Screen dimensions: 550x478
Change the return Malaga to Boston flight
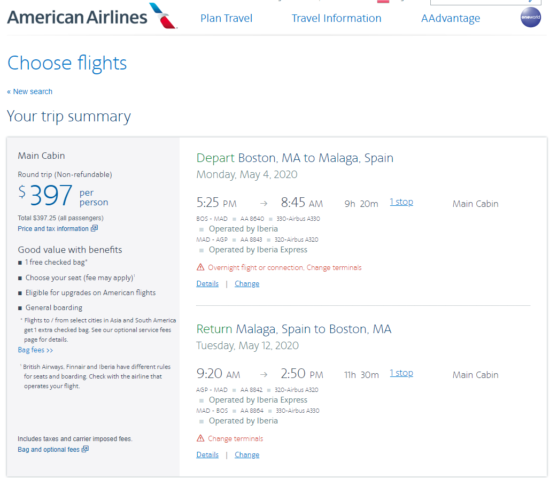[x=247, y=455]
